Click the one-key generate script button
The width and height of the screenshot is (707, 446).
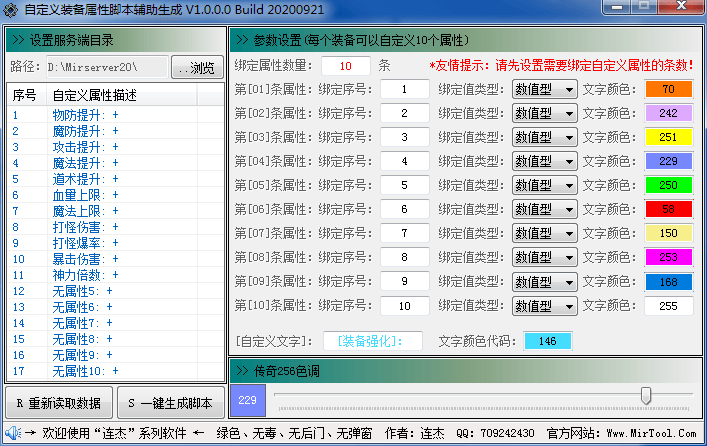coord(170,403)
